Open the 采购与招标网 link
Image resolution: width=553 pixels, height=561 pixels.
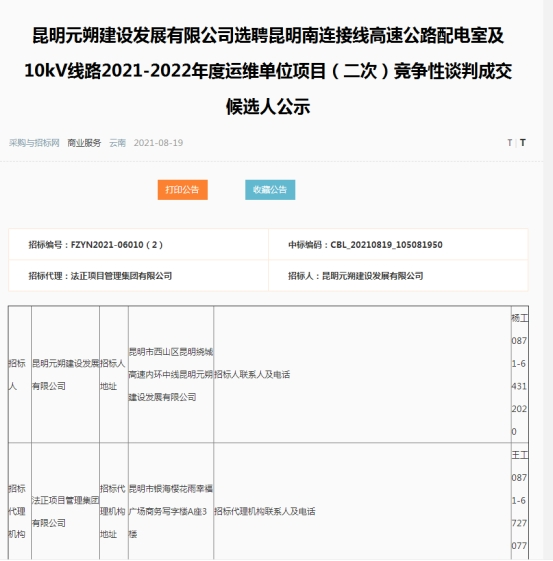34,143
